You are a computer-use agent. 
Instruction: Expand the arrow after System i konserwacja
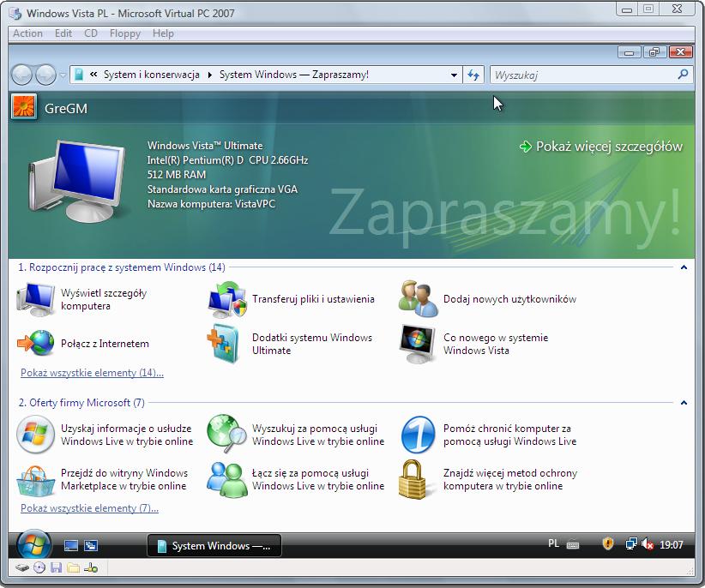[x=209, y=75]
